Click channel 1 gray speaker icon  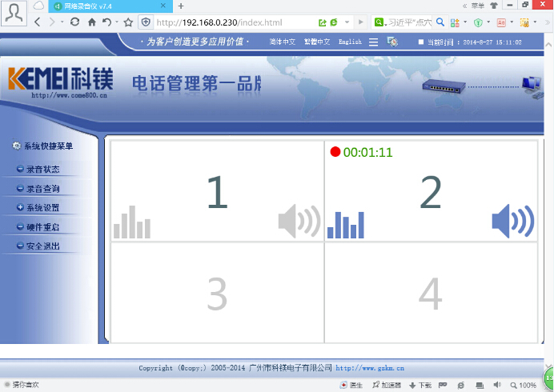pyautogui.click(x=299, y=221)
